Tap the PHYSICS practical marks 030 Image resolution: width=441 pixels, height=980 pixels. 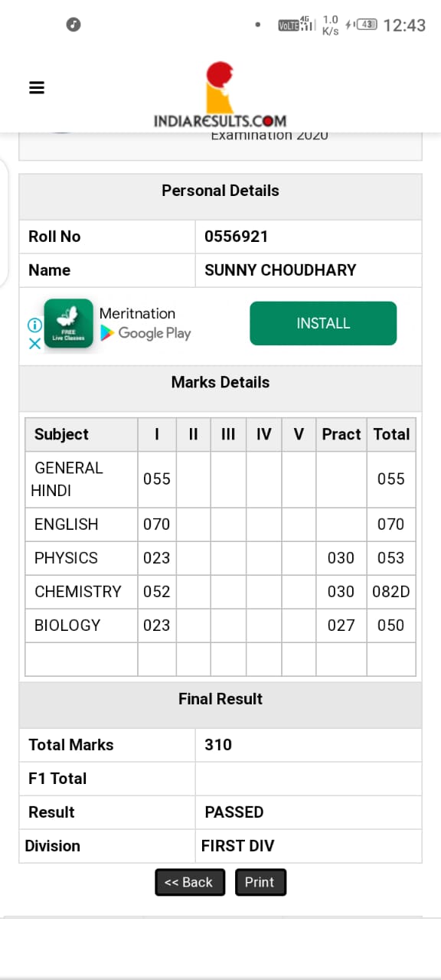(x=341, y=558)
